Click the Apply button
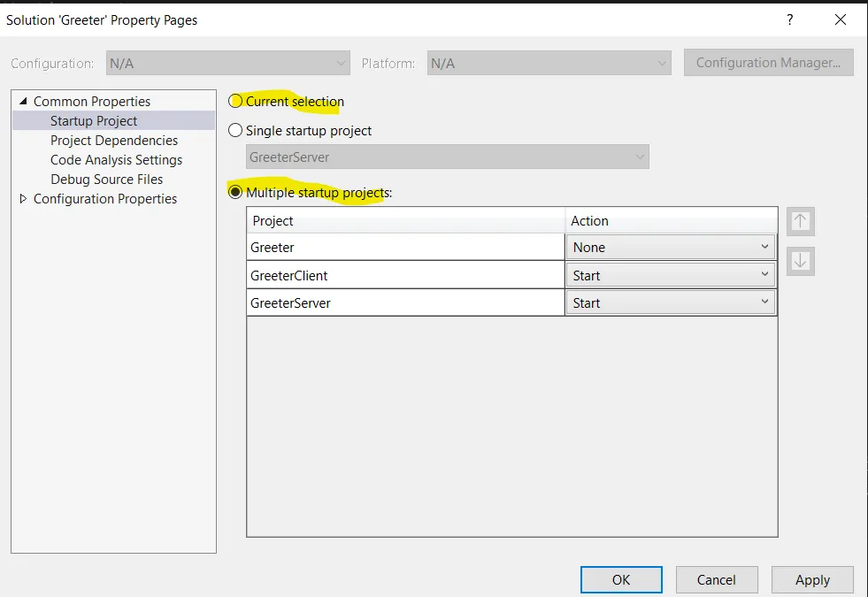Viewport: 868px width, 597px height. (812, 579)
